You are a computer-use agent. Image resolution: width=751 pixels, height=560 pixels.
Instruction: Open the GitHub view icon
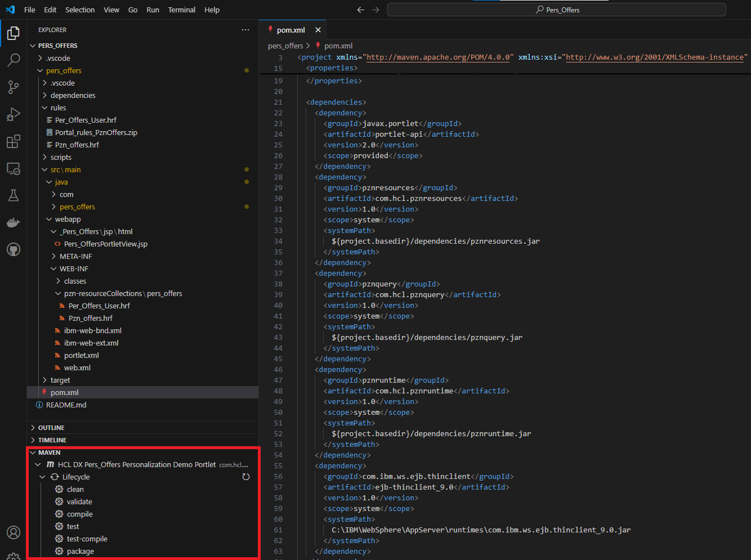[x=14, y=249]
